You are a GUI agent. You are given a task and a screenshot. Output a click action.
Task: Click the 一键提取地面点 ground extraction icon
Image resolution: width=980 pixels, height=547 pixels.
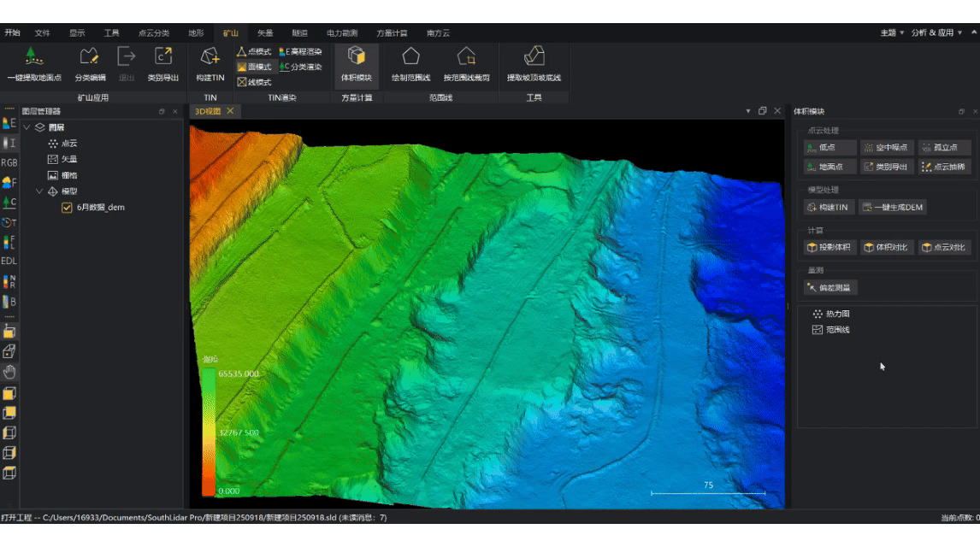click(33, 57)
